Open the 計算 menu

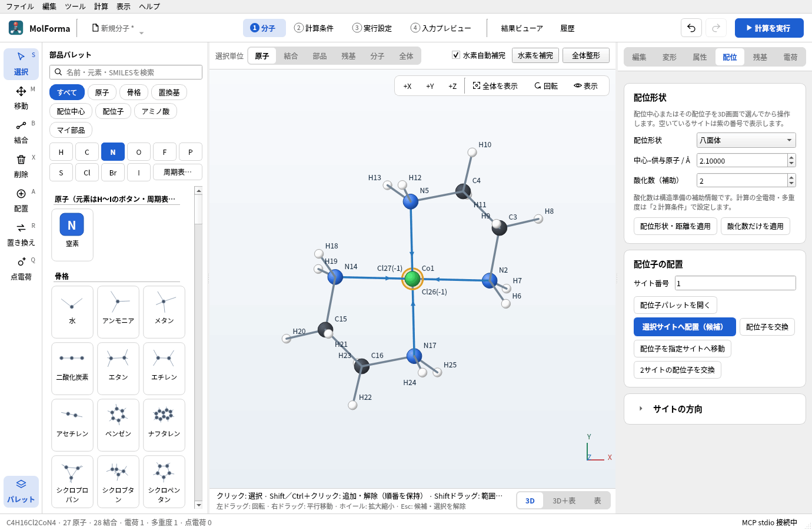[101, 6]
